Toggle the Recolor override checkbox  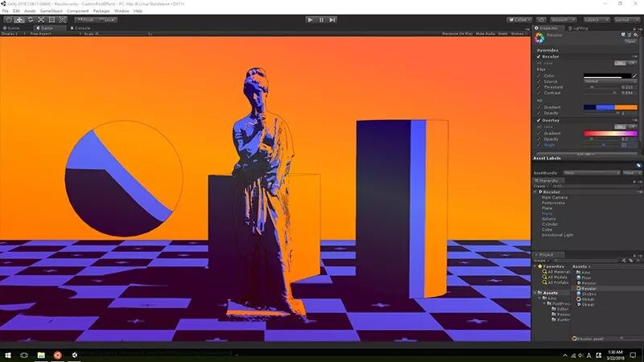click(539, 56)
